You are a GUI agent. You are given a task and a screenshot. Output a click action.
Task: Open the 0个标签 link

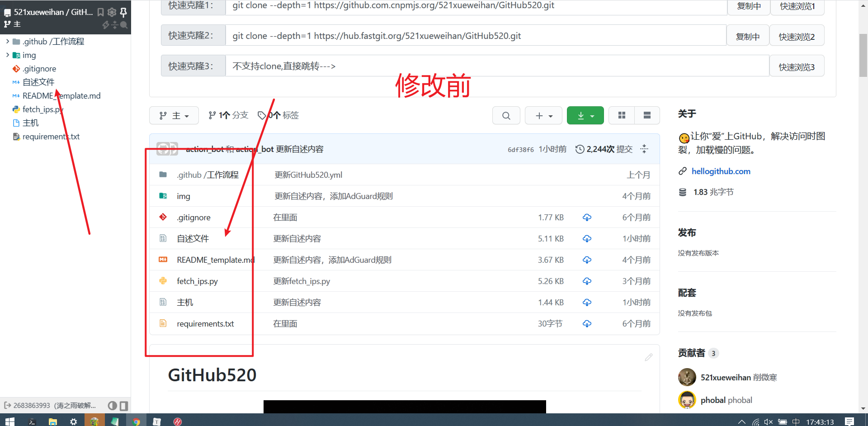click(x=278, y=115)
